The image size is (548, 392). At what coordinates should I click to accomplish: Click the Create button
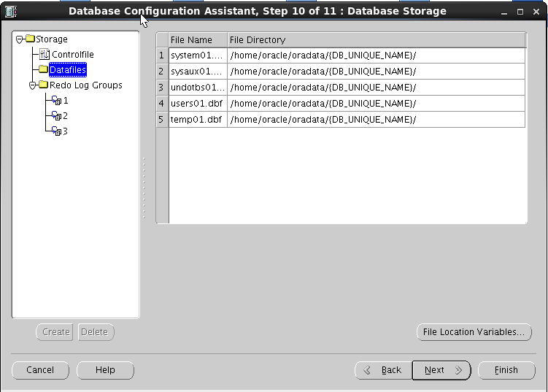click(x=55, y=332)
